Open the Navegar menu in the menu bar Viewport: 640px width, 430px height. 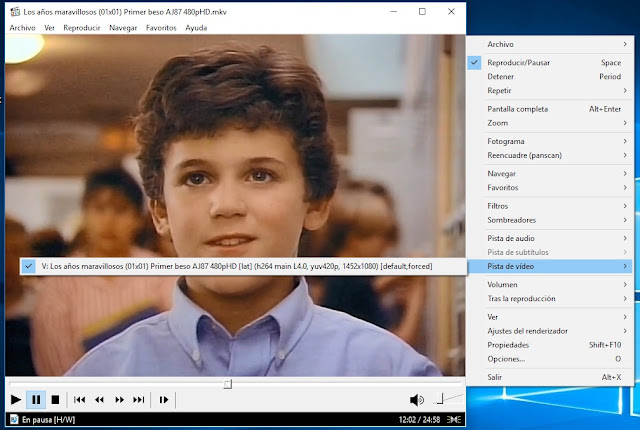123,28
